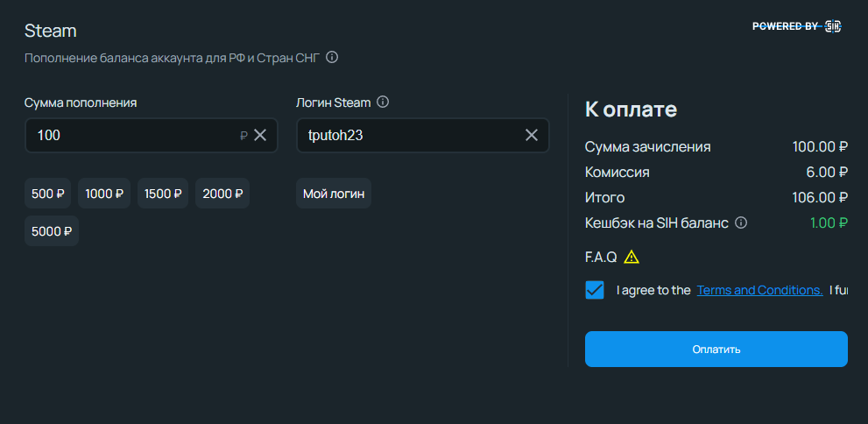Click the yellow warning icon near F.A.Q
868x424 pixels.
coord(632,257)
